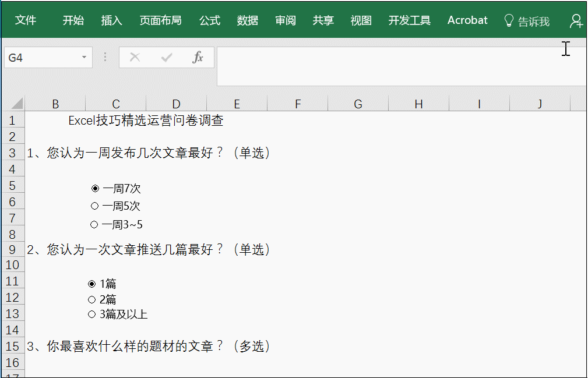Click the title Excel技巧精选运营问卷调查
588x378 pixels.
click(x=146, y=120)
